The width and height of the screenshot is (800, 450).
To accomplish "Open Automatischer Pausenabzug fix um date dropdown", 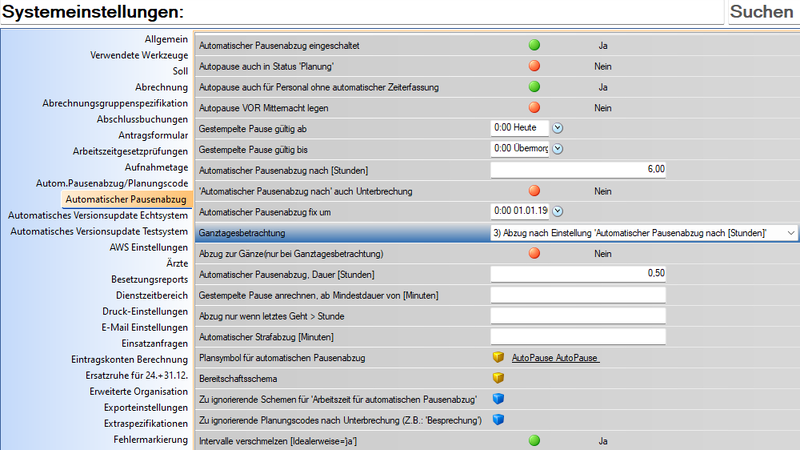I will pyautogui.click(x=558, y=211).
